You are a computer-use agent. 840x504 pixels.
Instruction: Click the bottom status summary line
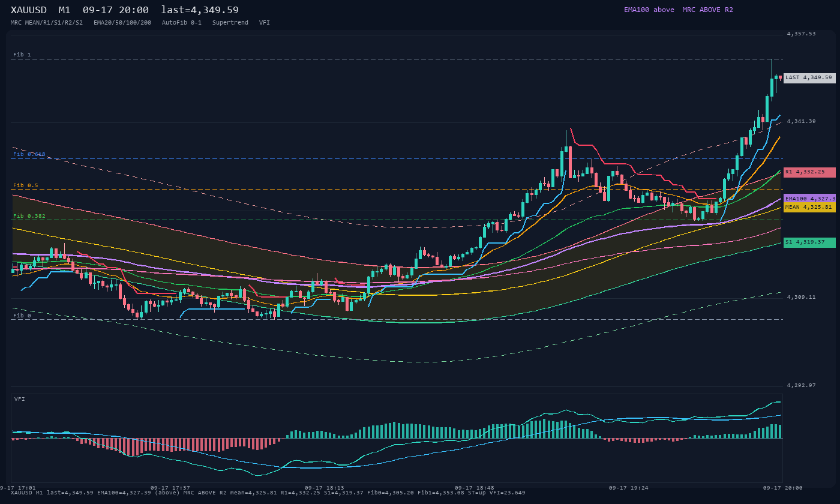[x=268, y=493]
